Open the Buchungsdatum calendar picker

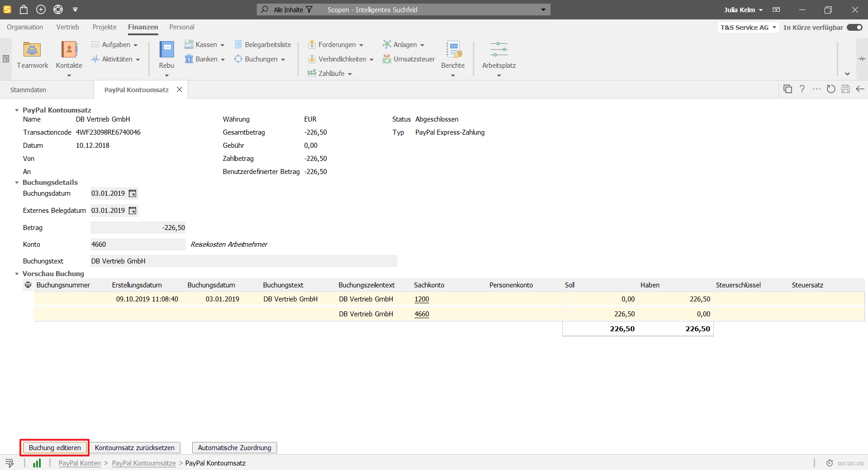tap(132, 193)
